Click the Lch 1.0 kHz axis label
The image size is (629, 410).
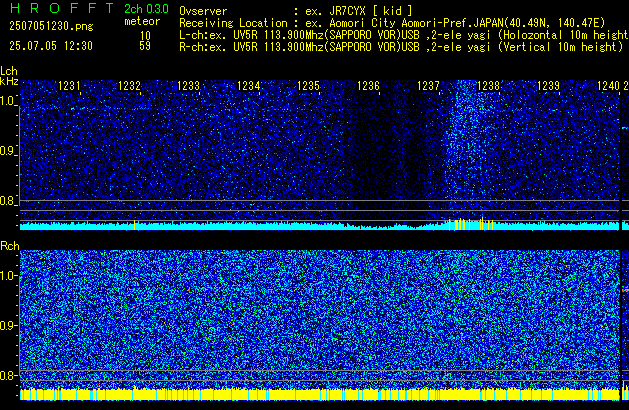click(8, 101)
